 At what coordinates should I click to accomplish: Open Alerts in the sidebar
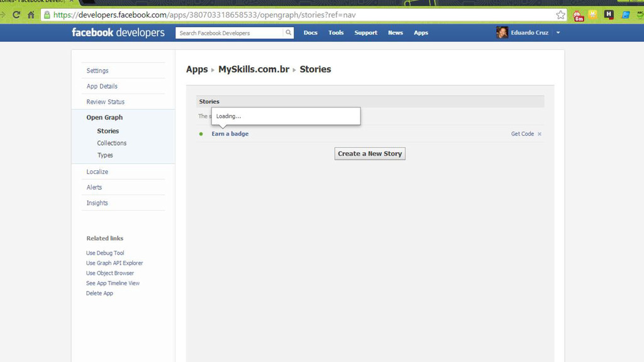[94, 187]
